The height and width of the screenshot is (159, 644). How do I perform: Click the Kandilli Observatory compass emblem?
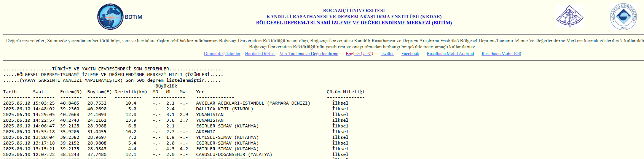570,17
